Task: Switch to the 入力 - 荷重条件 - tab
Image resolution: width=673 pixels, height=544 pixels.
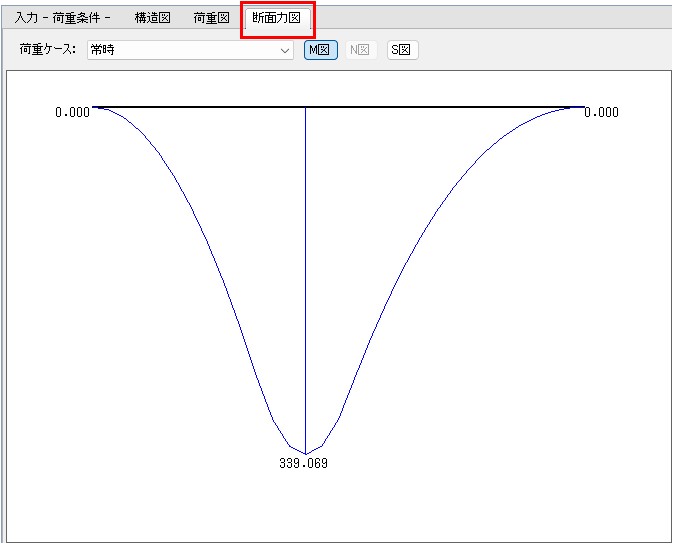Action: click(63, 18)
